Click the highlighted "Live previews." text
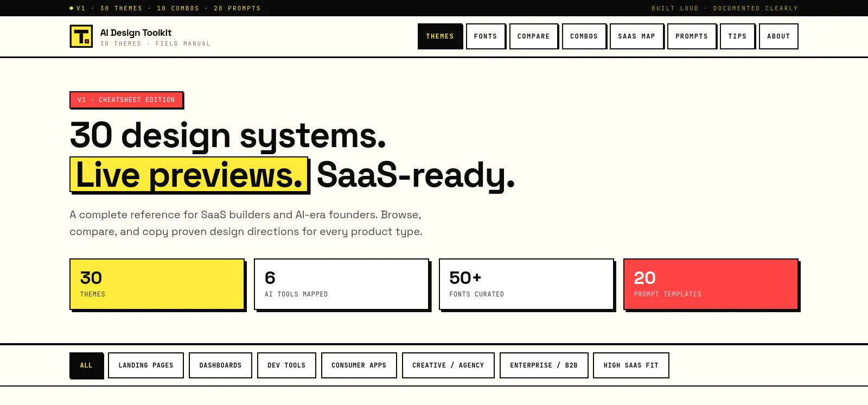Viewport: 868px width, 405px height. [189, 175]
